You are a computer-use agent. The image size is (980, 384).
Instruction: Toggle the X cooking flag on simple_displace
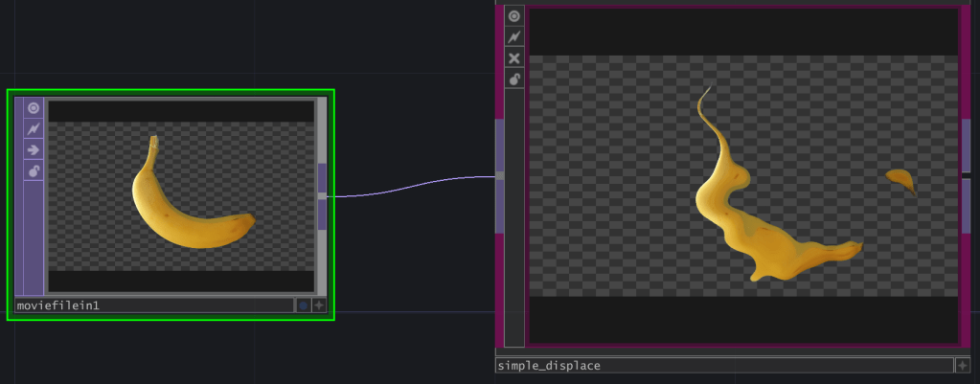coord(514,58)
